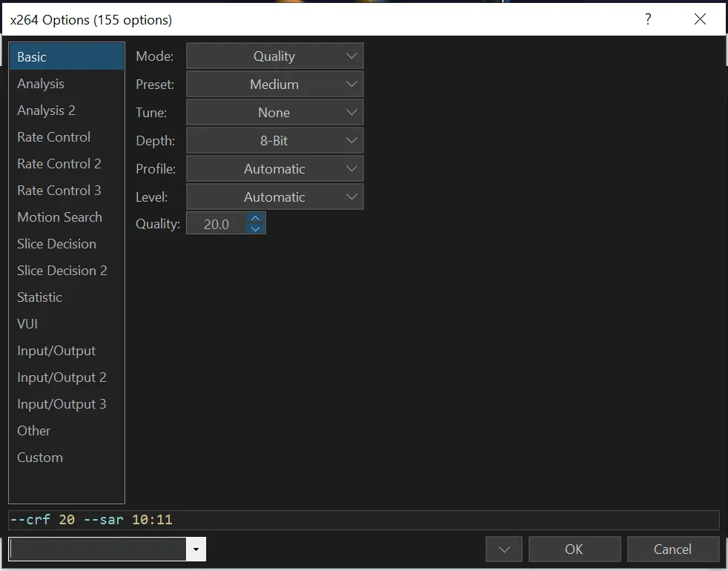Switch to the Rate Control page
728x571 pixels.
67,137
